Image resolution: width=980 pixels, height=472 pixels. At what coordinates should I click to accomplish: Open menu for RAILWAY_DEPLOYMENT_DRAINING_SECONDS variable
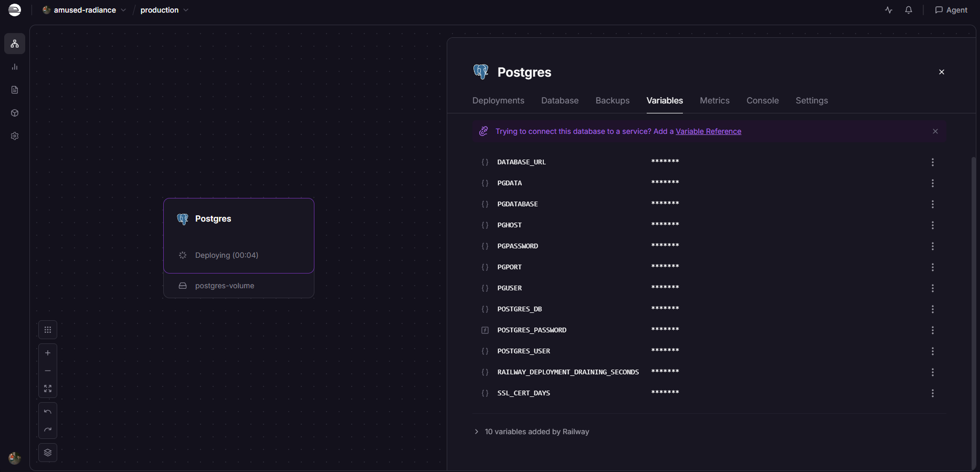pos(933,372)
